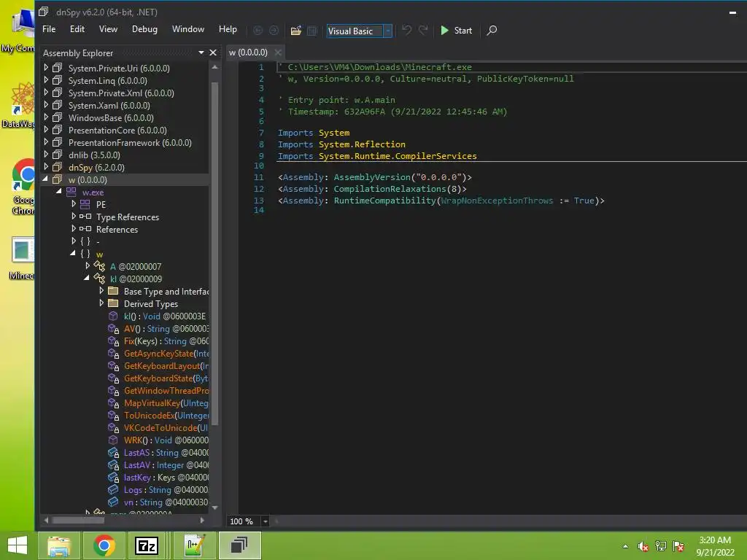Select the w (0.0.0.0) document tab
Screen dimensions: 747x560
(x=248, y=52)
